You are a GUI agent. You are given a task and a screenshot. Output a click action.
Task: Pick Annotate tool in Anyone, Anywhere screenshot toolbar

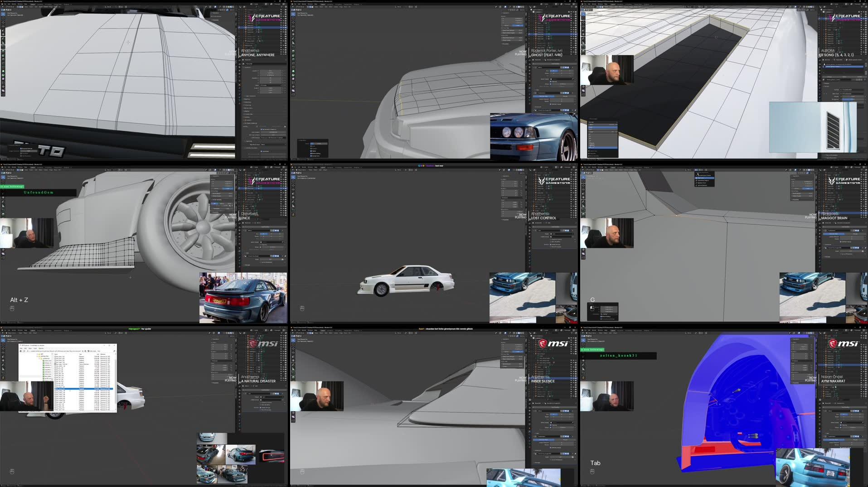tap(3, 39)
